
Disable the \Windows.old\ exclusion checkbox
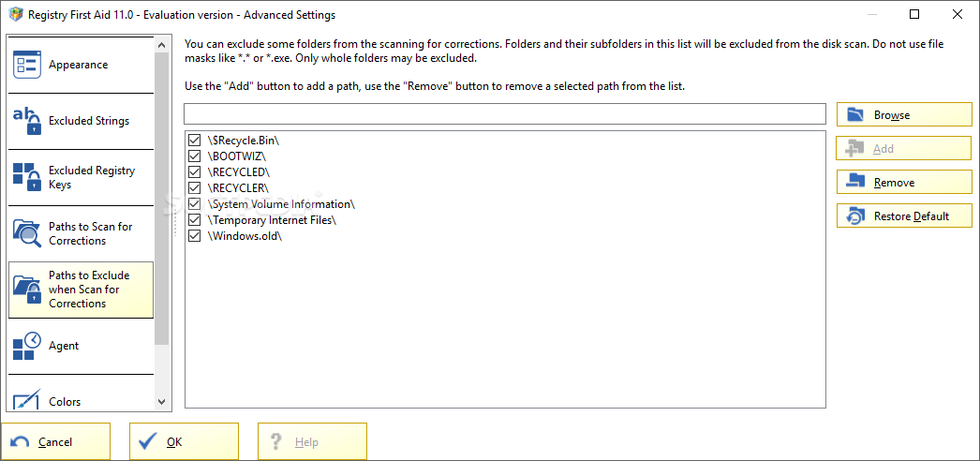coord(194,236)
